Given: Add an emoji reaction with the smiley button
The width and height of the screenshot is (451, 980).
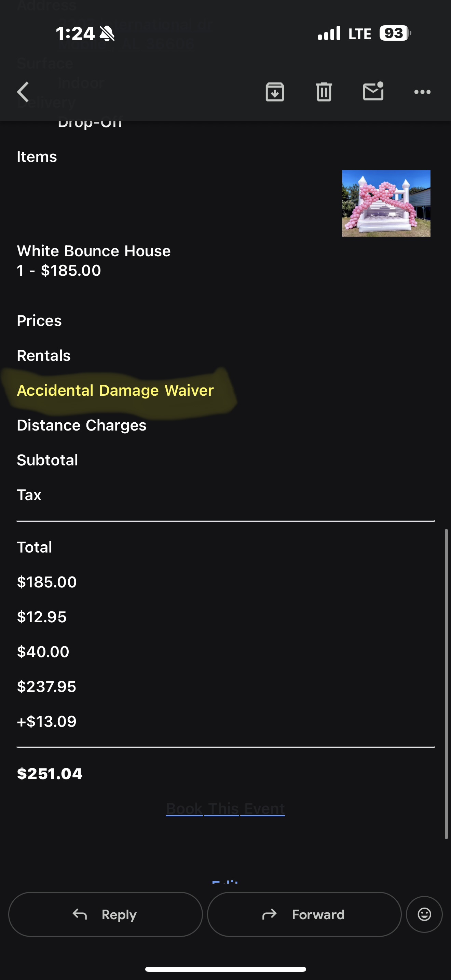Looking at the screenshot, I should coord(424,914).
